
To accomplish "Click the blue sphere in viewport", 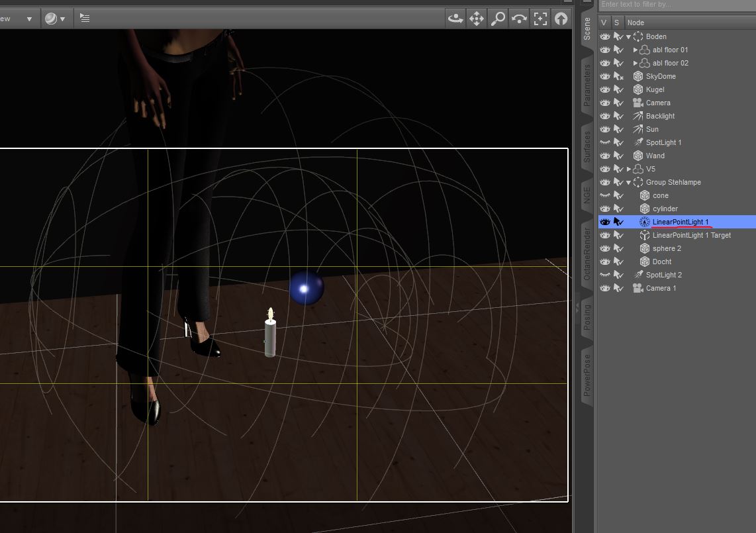I will pyautogui.click(x=307, y=288).
